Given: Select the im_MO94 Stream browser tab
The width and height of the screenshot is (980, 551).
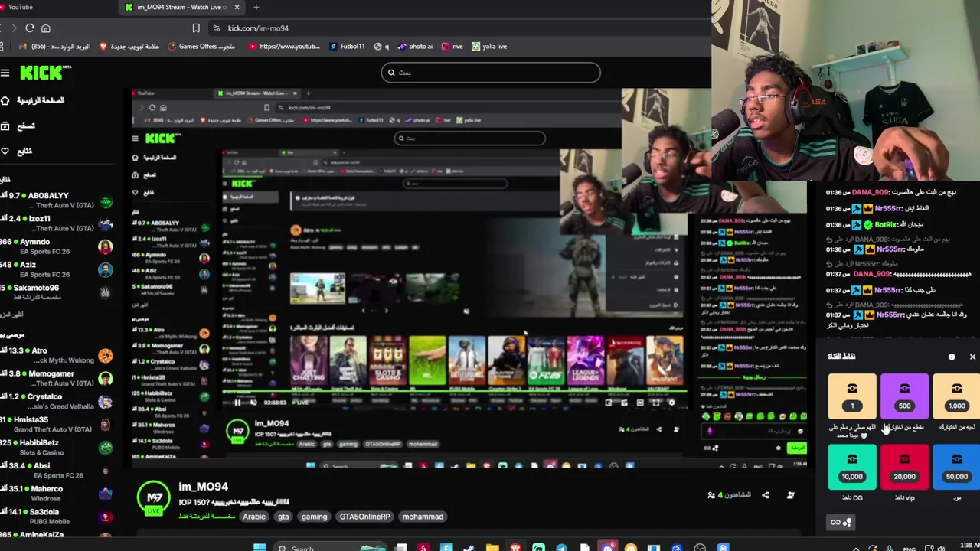Looking at the screenshot, I should coord(182,7).
